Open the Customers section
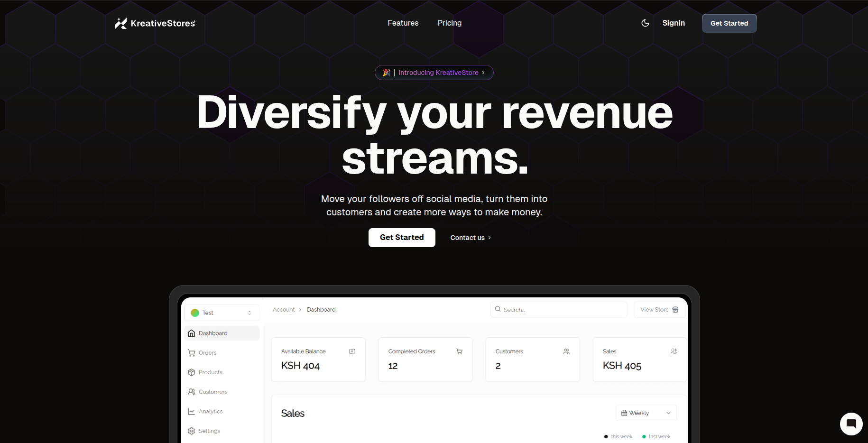This screenshot has height=443, width=868. tap(212, 392)
